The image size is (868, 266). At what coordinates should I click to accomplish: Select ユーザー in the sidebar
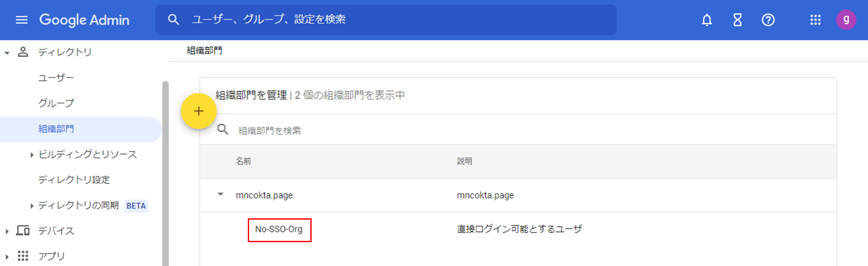pos(56,78)
